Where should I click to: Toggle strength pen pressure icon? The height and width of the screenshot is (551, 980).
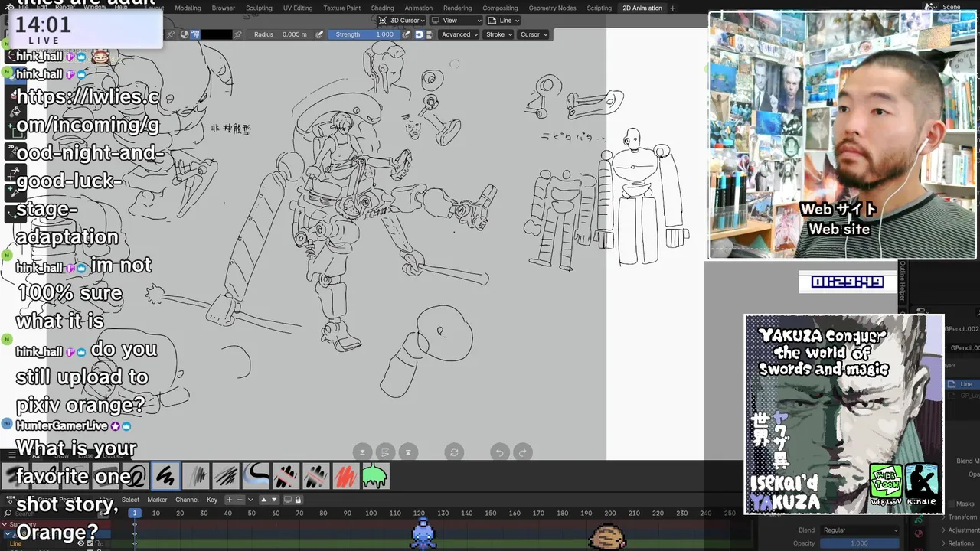406,34
